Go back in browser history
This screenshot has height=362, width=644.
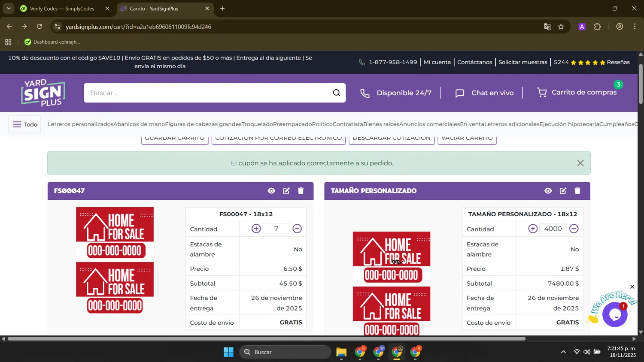pyautogui.click(x=9, y=27)
